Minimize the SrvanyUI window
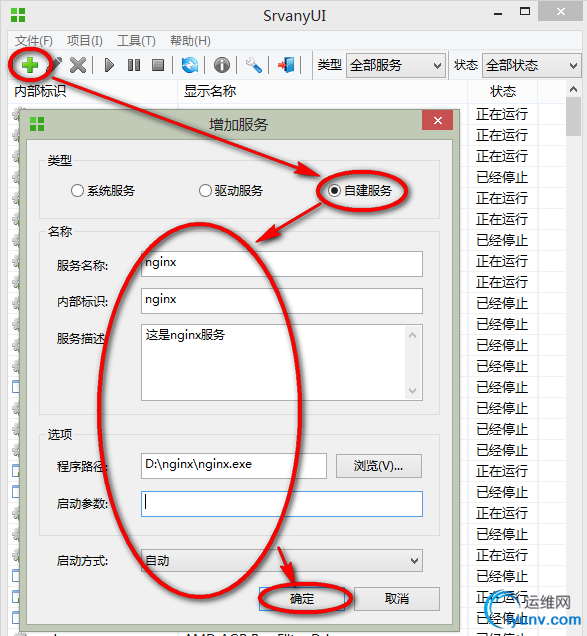The width and height of the screenshot is (587, 636). [x=498, y=13]
